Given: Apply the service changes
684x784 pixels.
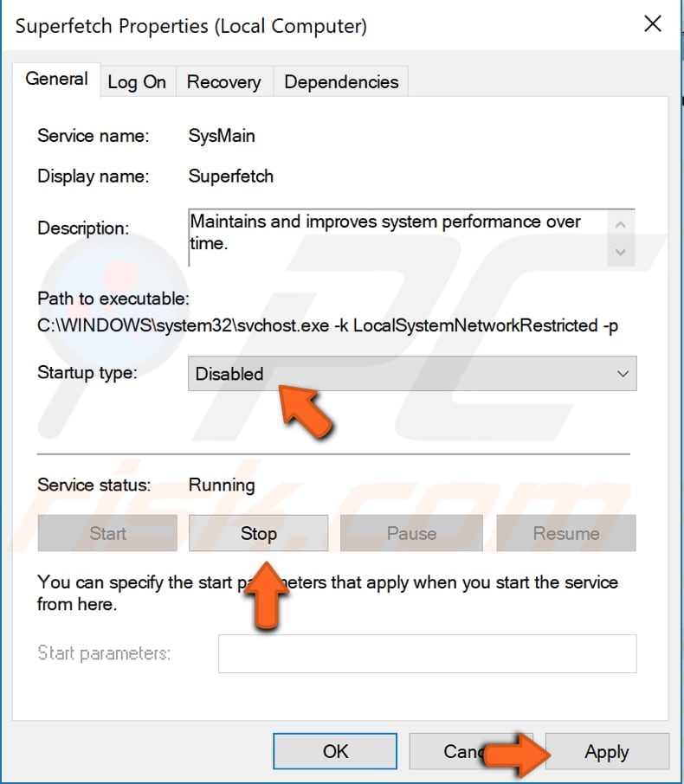Looking at the screenshot, I should coord(606,751).
